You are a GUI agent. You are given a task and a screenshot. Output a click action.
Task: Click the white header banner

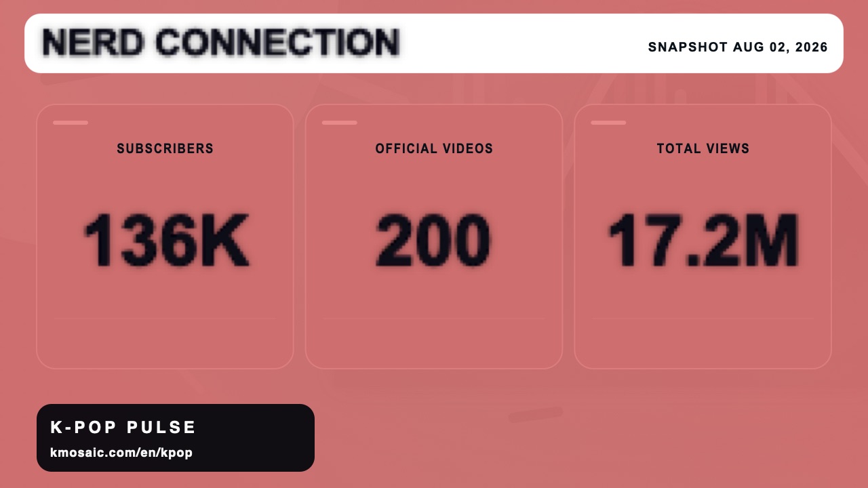(x=434, y=43)
